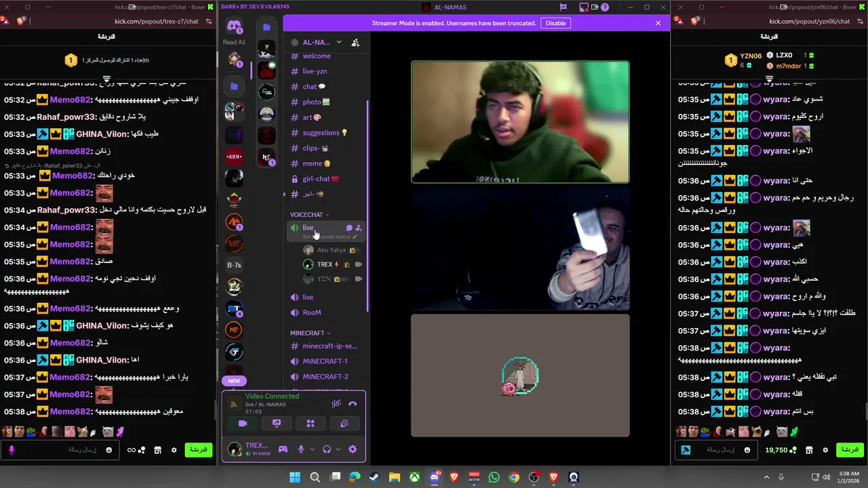
Task: Open the KRM server icon
Action: tap(234, 157)
